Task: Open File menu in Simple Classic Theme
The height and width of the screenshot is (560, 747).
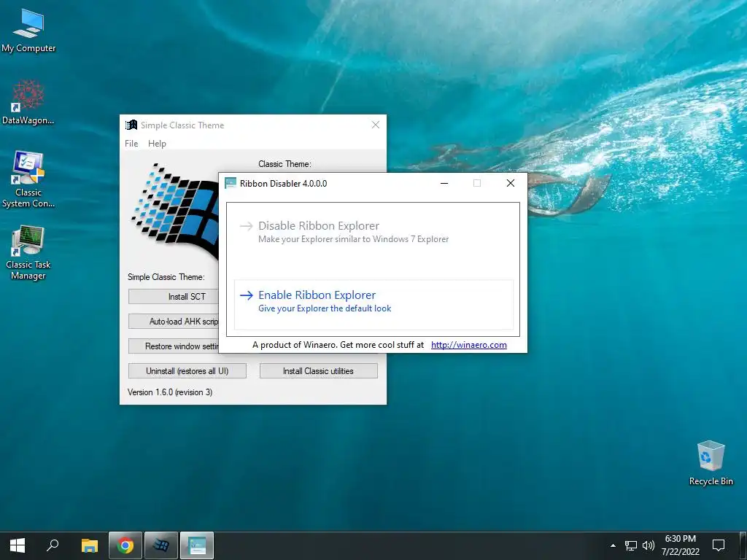Action: click(131, 144)
